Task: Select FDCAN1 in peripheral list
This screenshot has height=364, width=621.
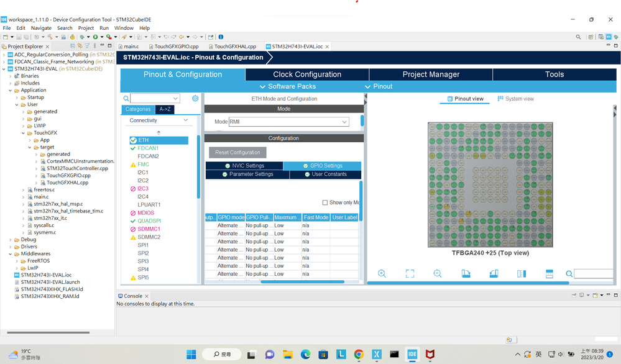Action: point(148,148)
